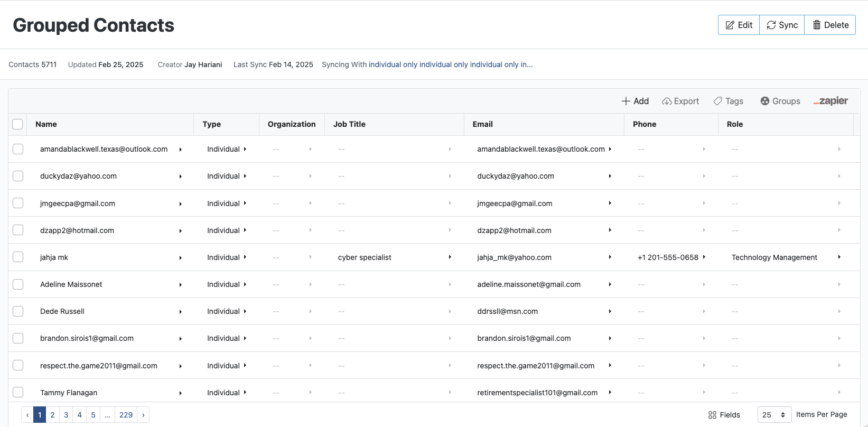Select the duckydaz@yahoo.com row checkbox
Viewport: 868px width, 427px height.
tap(18, 176)
